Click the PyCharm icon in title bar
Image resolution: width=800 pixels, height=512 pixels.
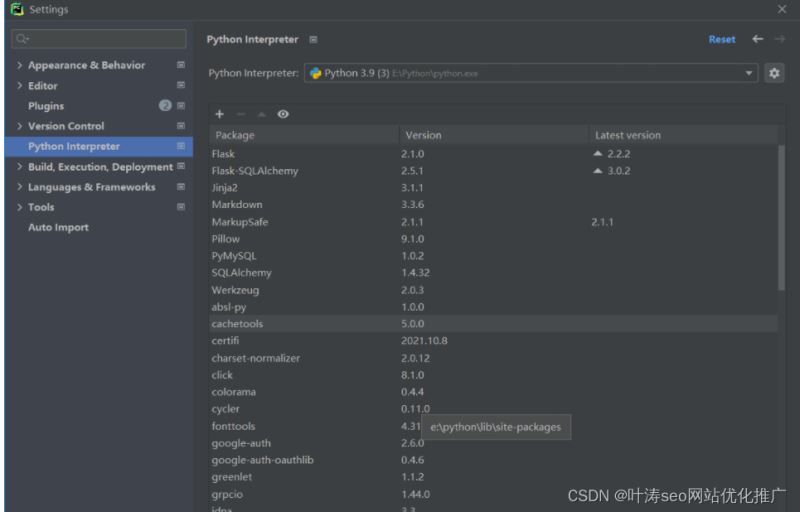click(17, 9)
